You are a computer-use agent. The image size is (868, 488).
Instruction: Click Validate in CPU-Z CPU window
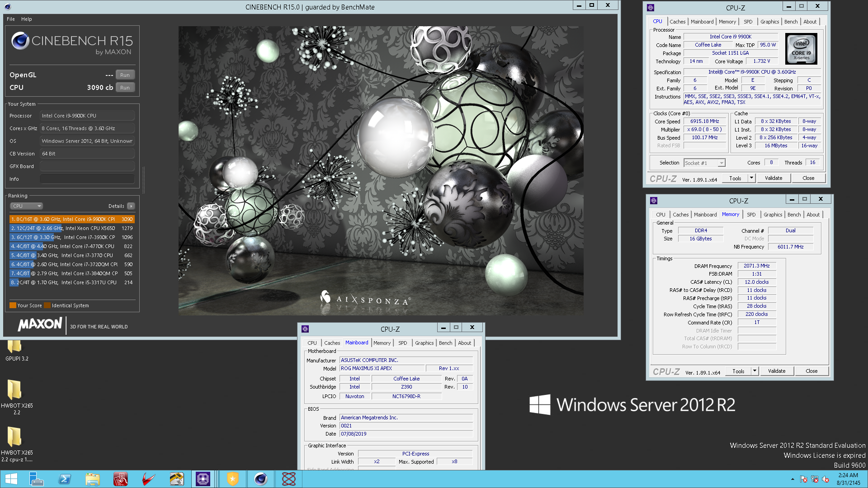[x=774, y=178]
